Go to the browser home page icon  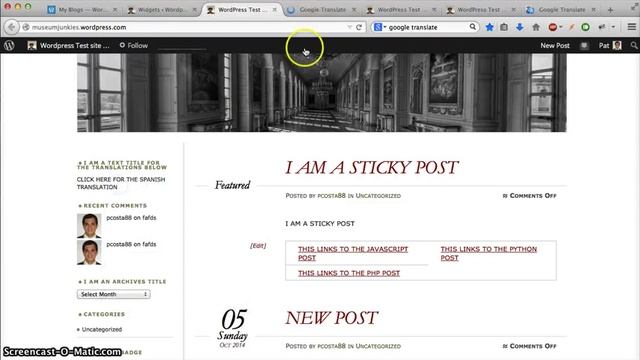(x=536, y=27)
